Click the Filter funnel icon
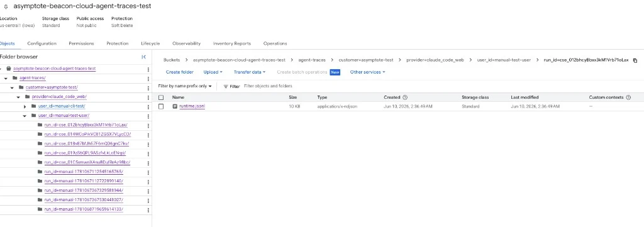The width and height of the screenshot is (644, 227). [226, 86]
